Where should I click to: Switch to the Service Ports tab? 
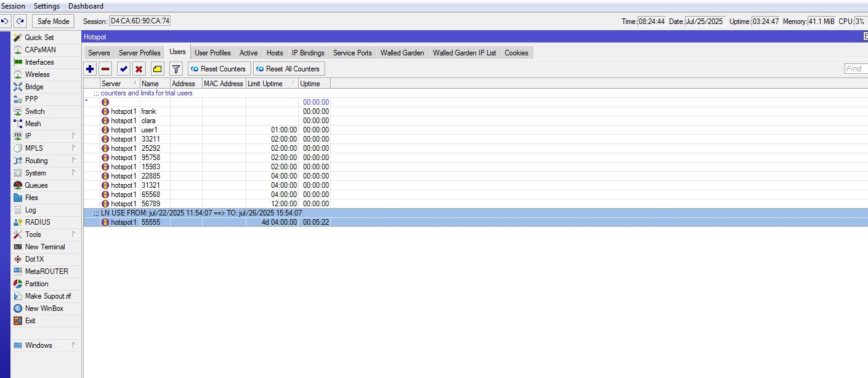(352, 53)
